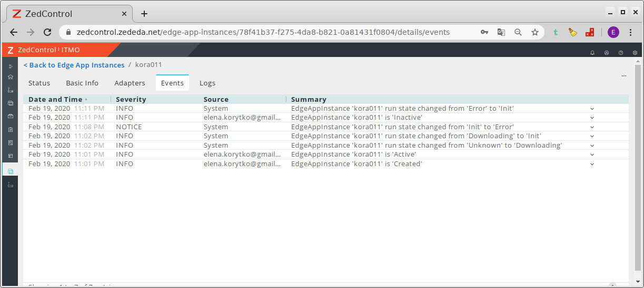Viewport: 644px width, 288px height.
Task: Open the three-dot more options menu
Action: point(623,76)
